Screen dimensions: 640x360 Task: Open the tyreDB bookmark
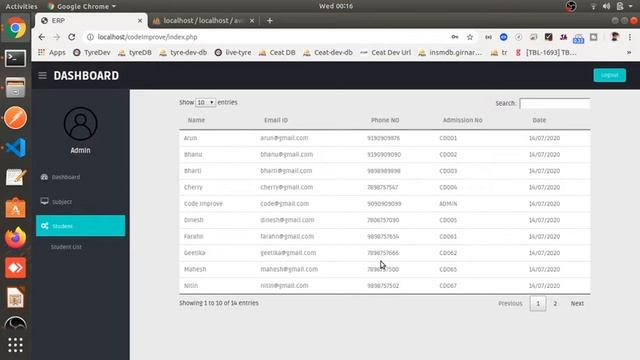(x=135, y=53)
